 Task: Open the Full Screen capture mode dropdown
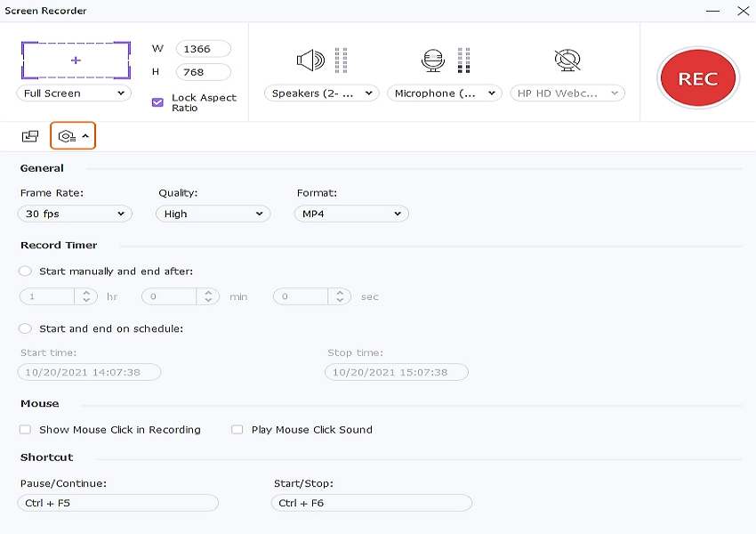74,93
